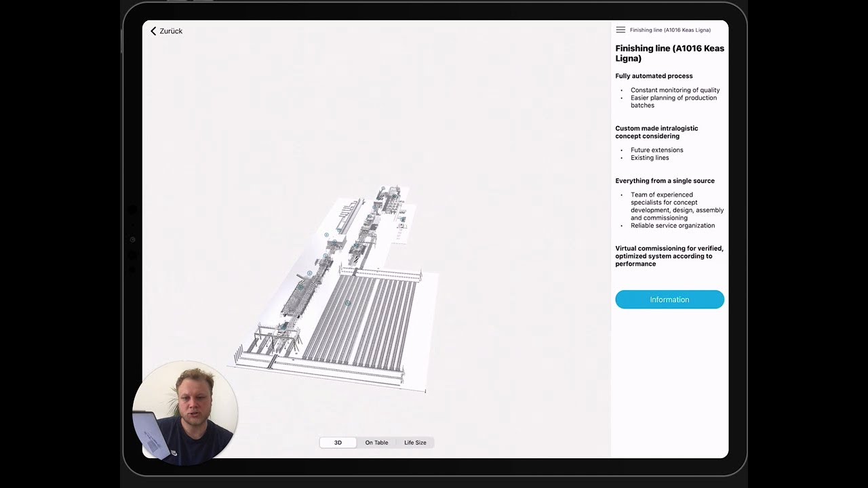The height and width of the screenshot is (488, 868).
Task: Go back with the Zurück button
Action: [x=166, y=31]
